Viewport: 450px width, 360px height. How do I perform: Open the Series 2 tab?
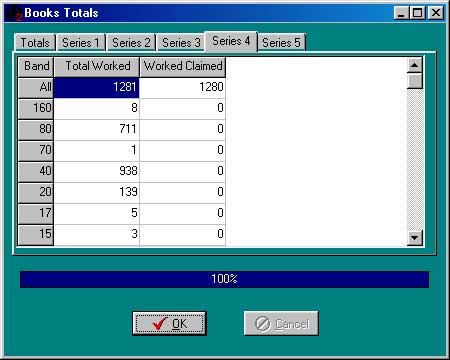[131, 43]
